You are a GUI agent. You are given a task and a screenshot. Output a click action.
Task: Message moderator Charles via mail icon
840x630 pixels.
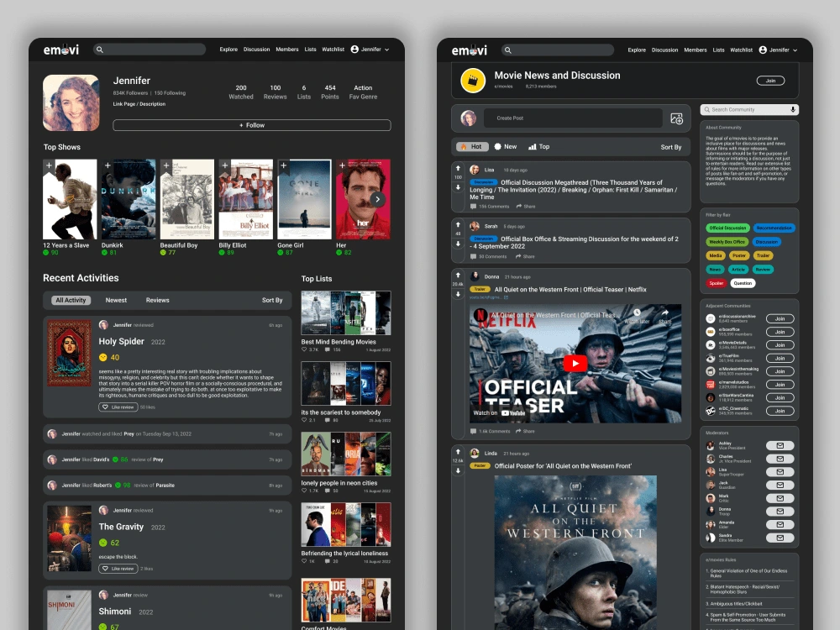click(x=780, y=459)
